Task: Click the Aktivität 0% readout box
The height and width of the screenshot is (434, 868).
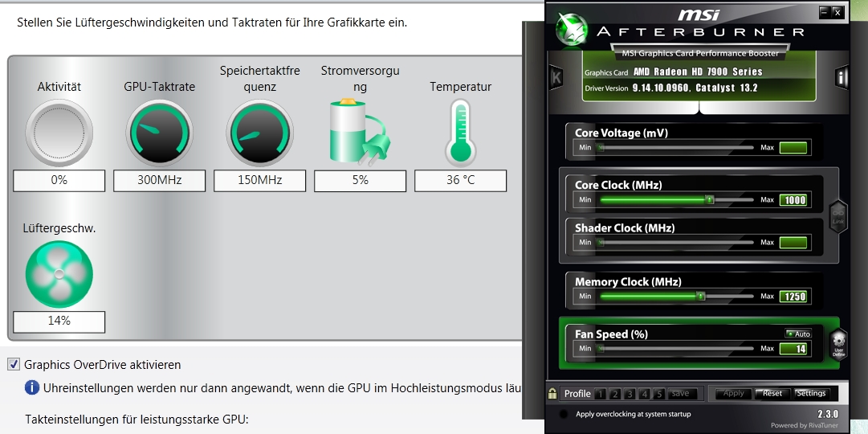Action: (59, 181)
